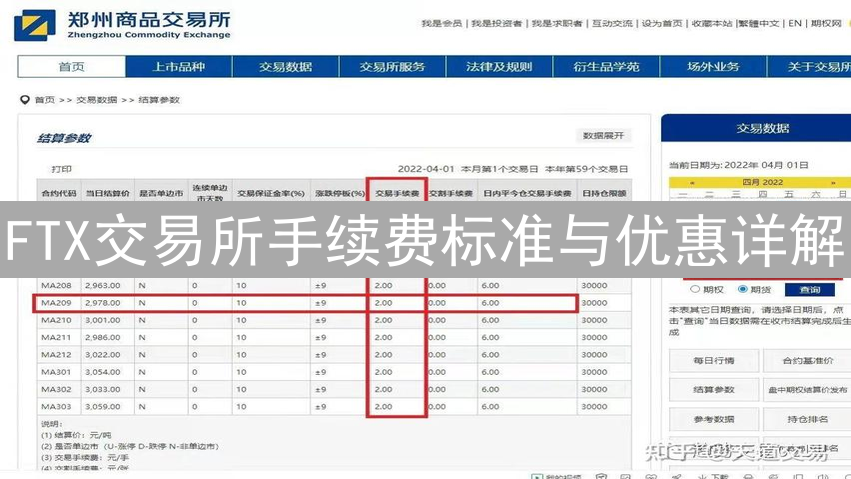Click the MA212 contract code cell
The image size is (851, 479).
coord(56,355)
